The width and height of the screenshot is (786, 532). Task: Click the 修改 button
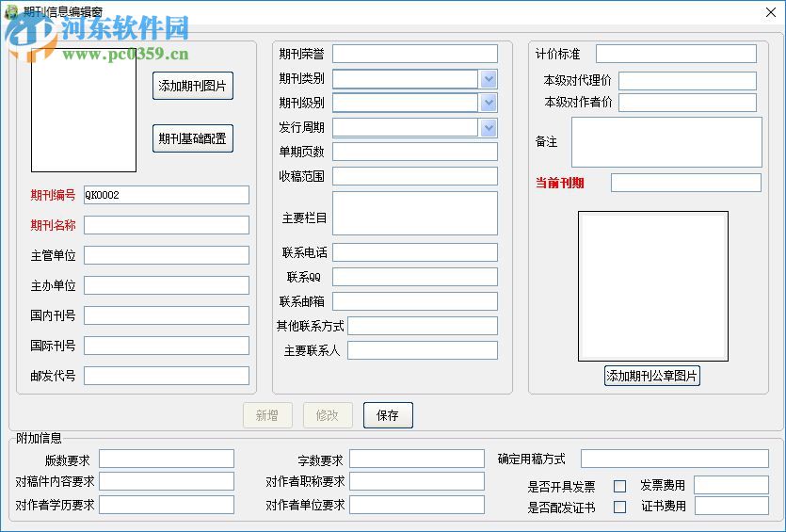point(328,415)
